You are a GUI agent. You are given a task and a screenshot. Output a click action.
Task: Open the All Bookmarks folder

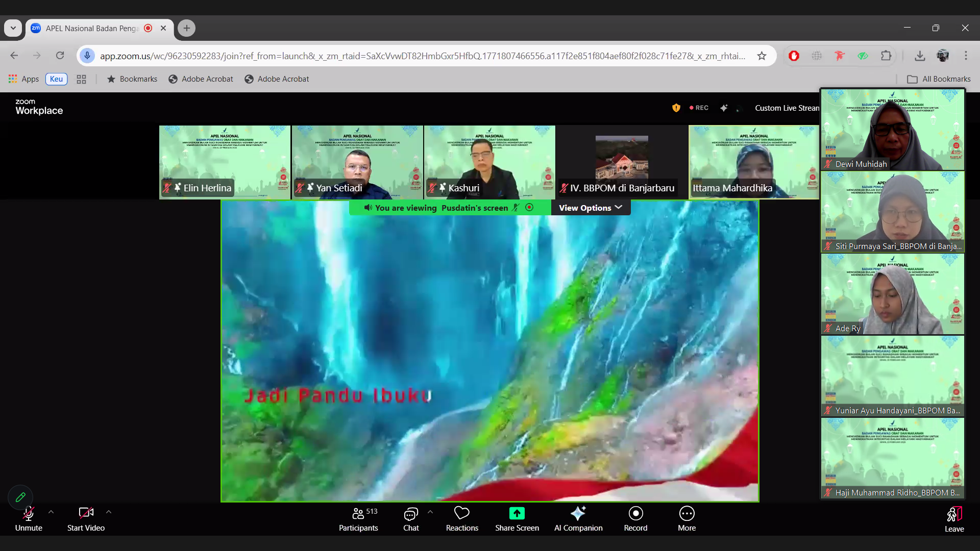tap(939, 79)
